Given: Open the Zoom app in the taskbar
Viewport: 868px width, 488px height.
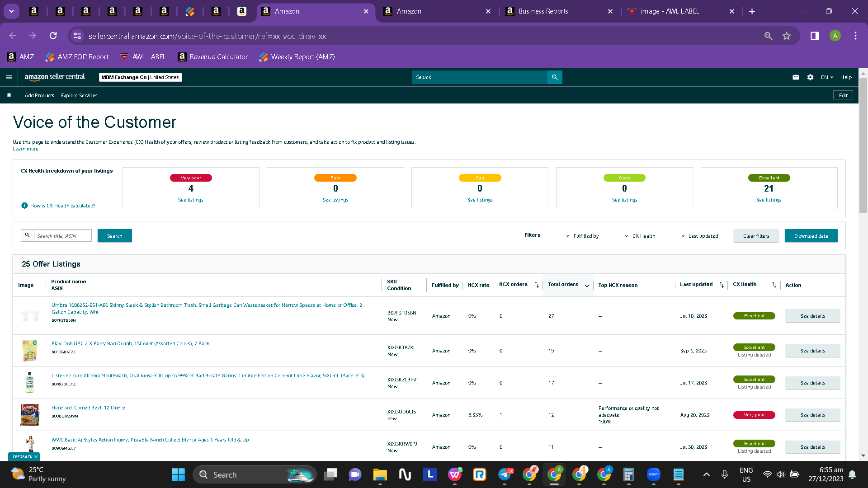Looking at the screenshot, I should point(653,474).
